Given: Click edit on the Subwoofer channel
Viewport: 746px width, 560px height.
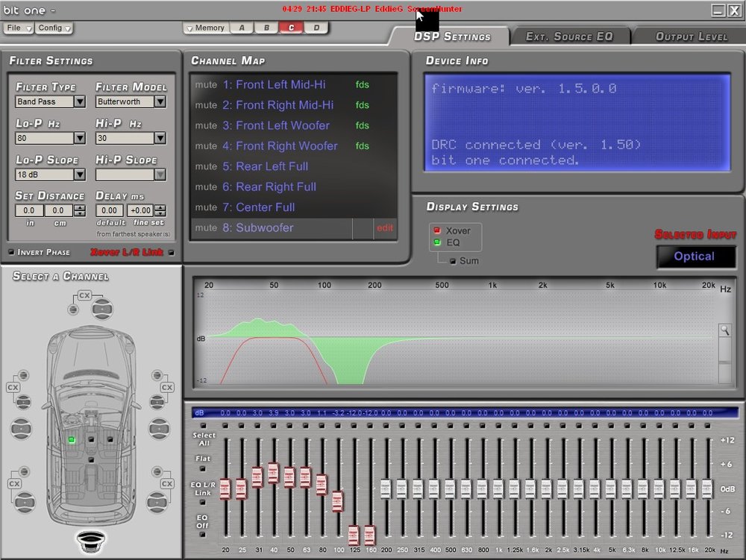Looking at the screenshot, I should pos(385,227).
